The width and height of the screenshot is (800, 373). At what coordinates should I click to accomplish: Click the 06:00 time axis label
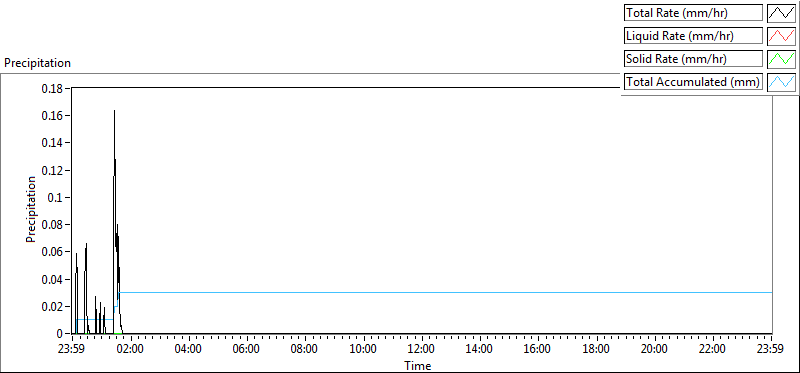[x=247, y=350]
